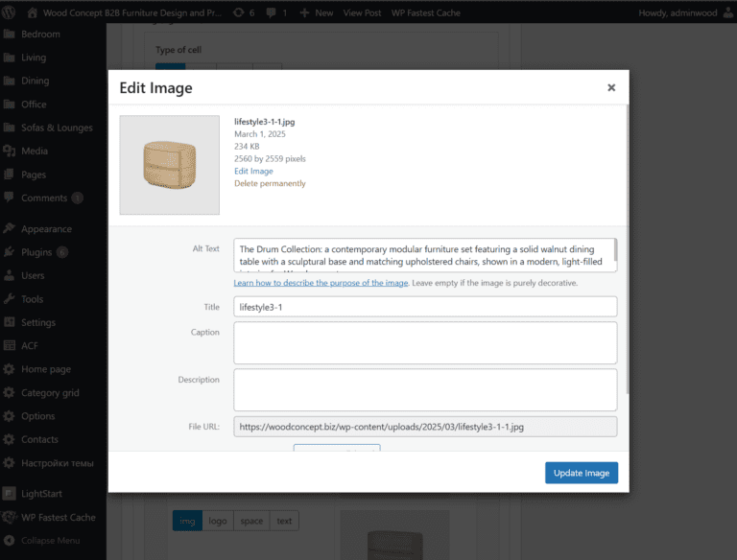Screen dimensions: 737x560
Task: Click the Collapse Menu arrow icon
Action: coord(10,540)
